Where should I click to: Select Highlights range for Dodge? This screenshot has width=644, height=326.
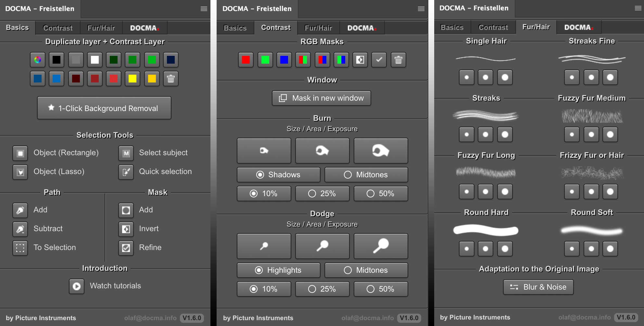279,270
